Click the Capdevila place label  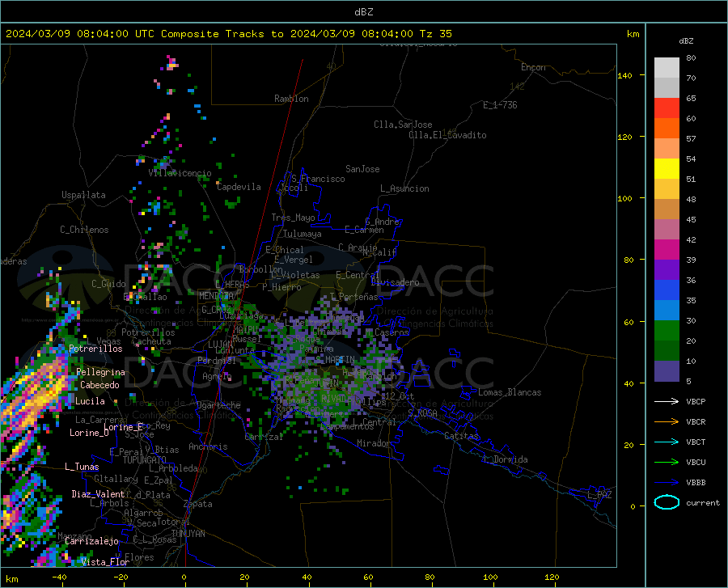coord(239,187)
